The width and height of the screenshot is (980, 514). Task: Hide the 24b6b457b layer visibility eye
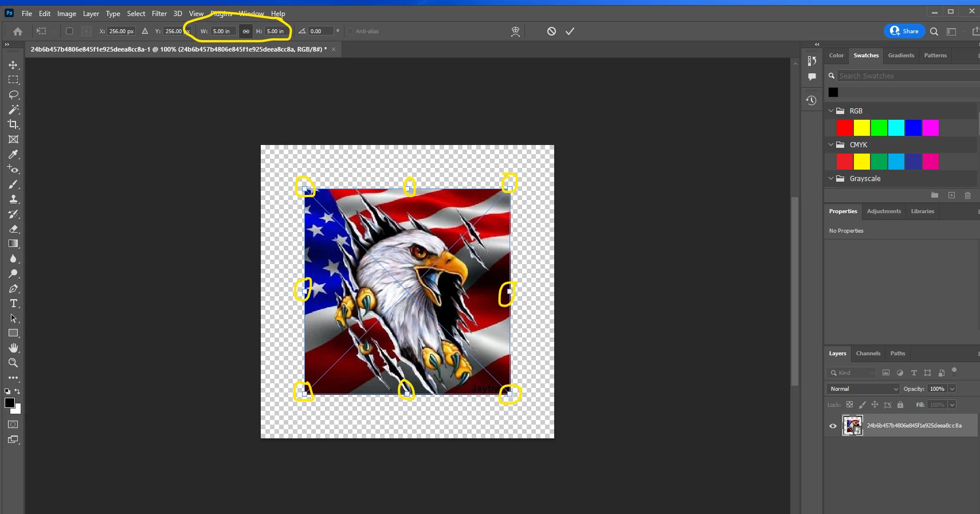point(833,426)
